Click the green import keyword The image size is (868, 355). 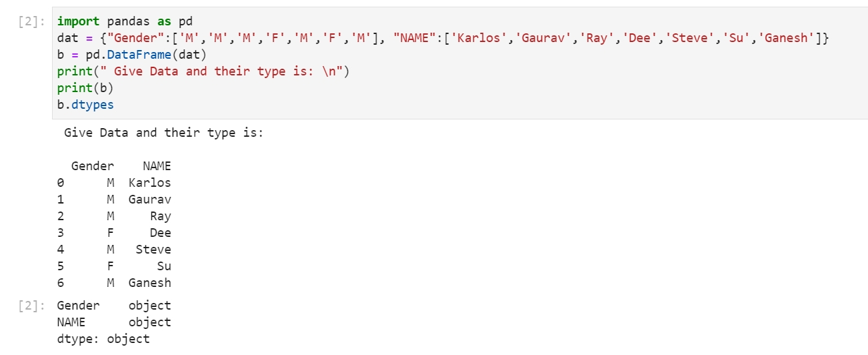78,21
